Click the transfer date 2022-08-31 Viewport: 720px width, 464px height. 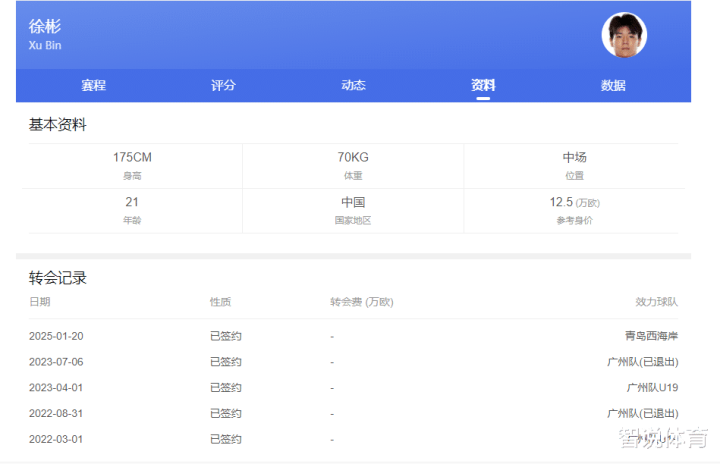click(56, 413)
